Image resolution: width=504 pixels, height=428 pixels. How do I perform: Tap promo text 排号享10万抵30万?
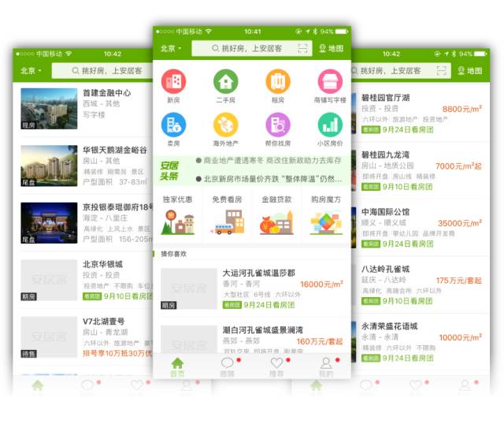117,353
